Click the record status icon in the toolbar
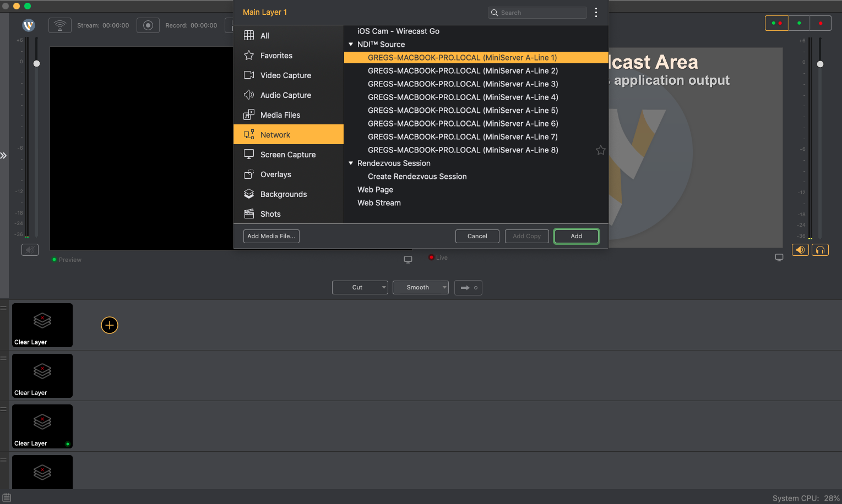842x504 pixels. coord(148,25)
